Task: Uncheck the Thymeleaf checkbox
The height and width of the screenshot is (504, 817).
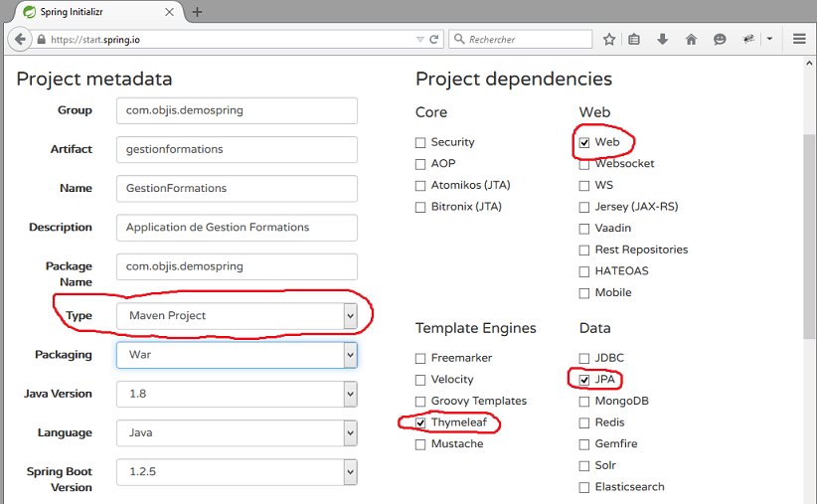Action: coord(420,423)
